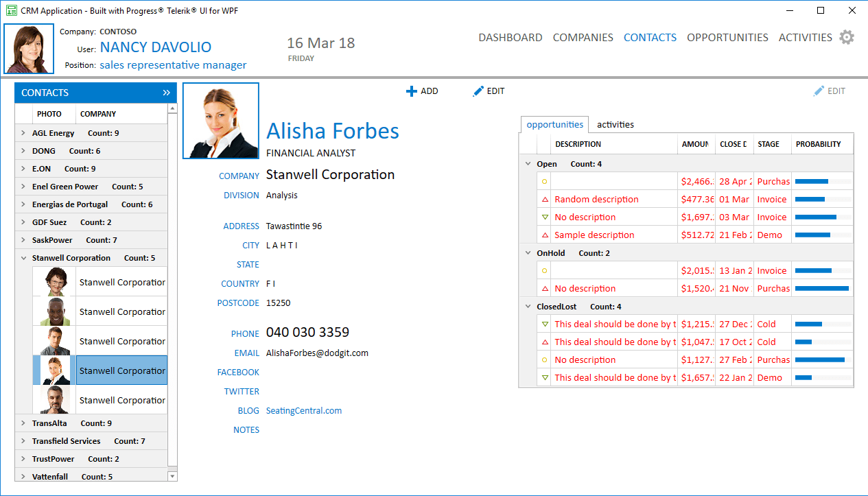Expand the TrustPower group
868x496 pixels.
[x=23, y=459]
